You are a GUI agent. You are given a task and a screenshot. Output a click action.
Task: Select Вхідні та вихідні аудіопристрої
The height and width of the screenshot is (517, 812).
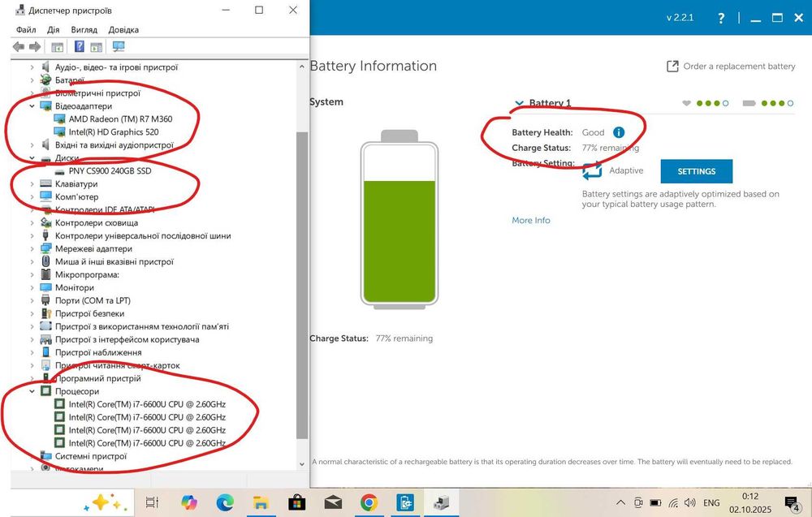pyautogui.click(x=114, y=145)
